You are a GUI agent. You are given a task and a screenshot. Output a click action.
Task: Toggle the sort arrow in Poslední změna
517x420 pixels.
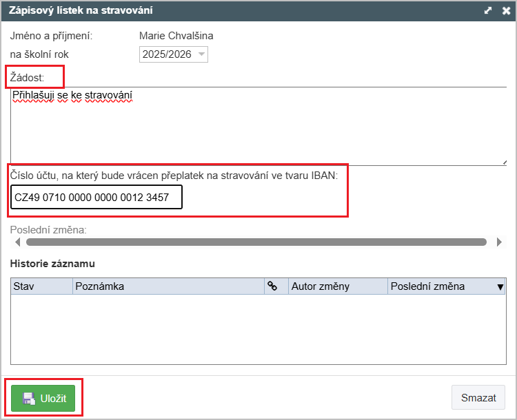point(500,287)
